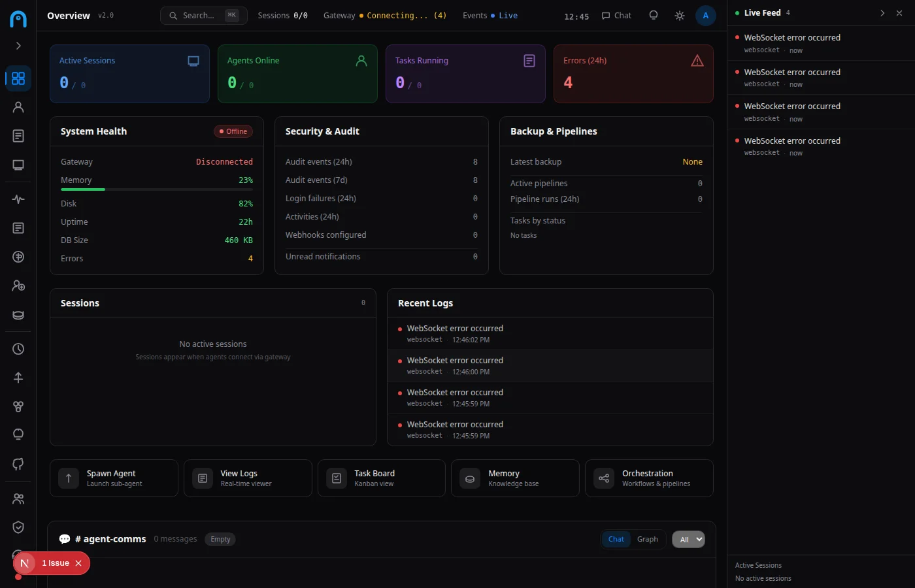Open the activity pulse sidebar icon
Image resolution: width=915 pixels, height=588 pixels.
point(18,199)
